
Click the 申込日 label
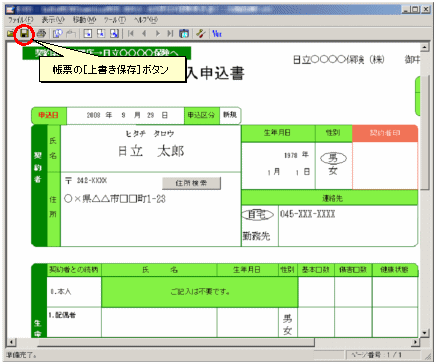[x=48, y=115]
